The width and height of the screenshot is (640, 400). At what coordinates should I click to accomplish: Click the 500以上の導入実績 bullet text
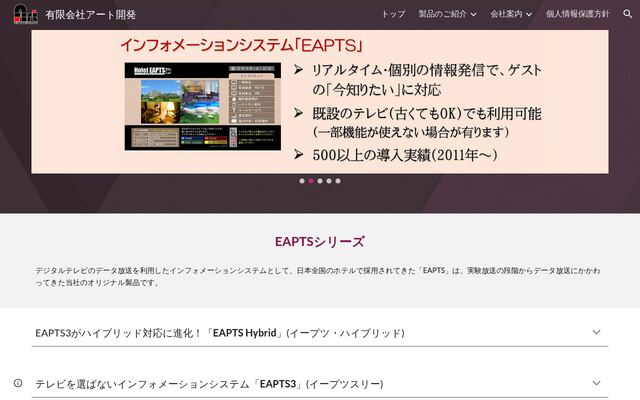click(x=405, y=155)
